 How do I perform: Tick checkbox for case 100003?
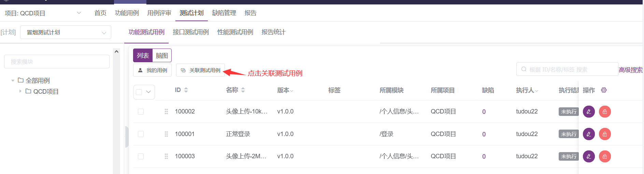click(x=141, y=156)
